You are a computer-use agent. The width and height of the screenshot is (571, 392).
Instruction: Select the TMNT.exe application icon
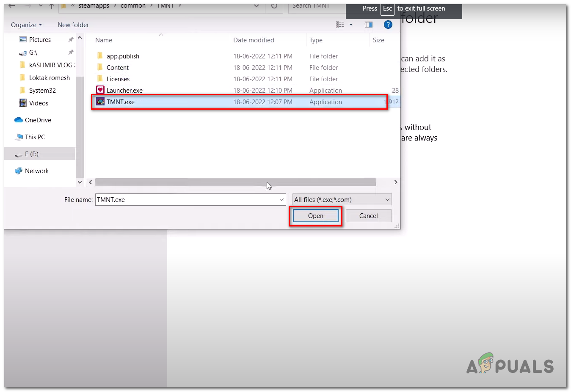[x=100, y=102]
